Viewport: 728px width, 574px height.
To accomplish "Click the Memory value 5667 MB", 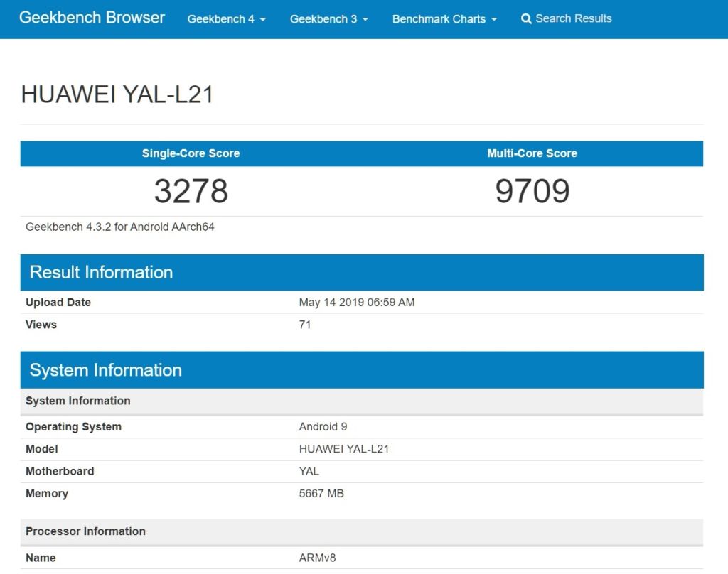I will (321, 494).
